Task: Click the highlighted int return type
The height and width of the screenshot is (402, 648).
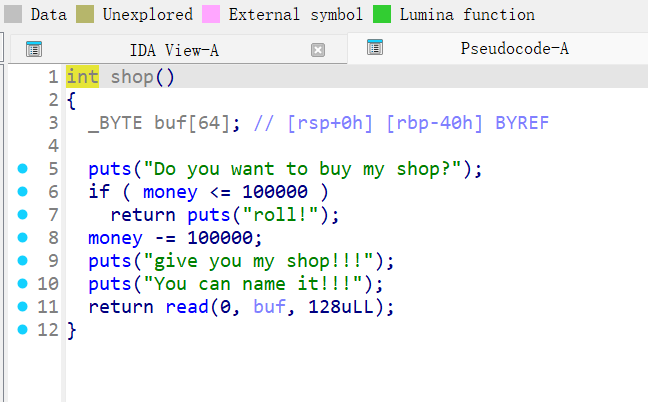Action: tap(82, 77)
